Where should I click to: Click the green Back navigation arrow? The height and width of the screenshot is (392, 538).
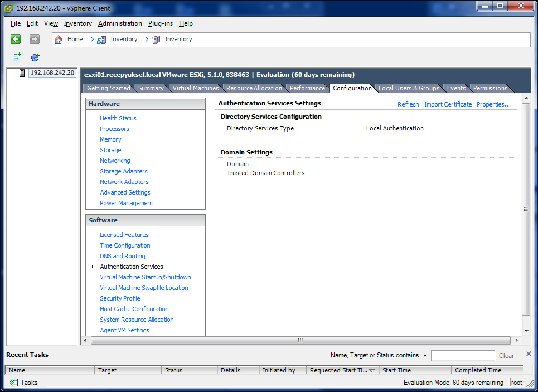tap(16, 39)
